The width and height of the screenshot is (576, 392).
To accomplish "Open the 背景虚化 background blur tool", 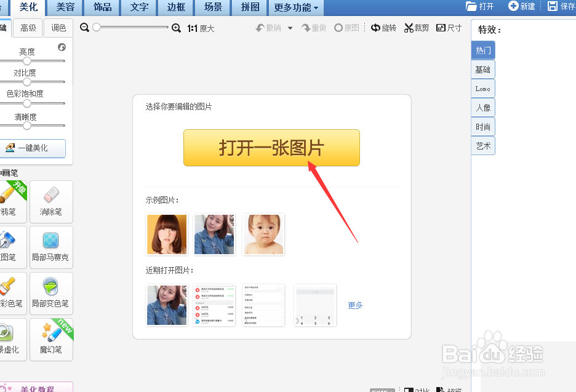I will (x=8, y=339).
